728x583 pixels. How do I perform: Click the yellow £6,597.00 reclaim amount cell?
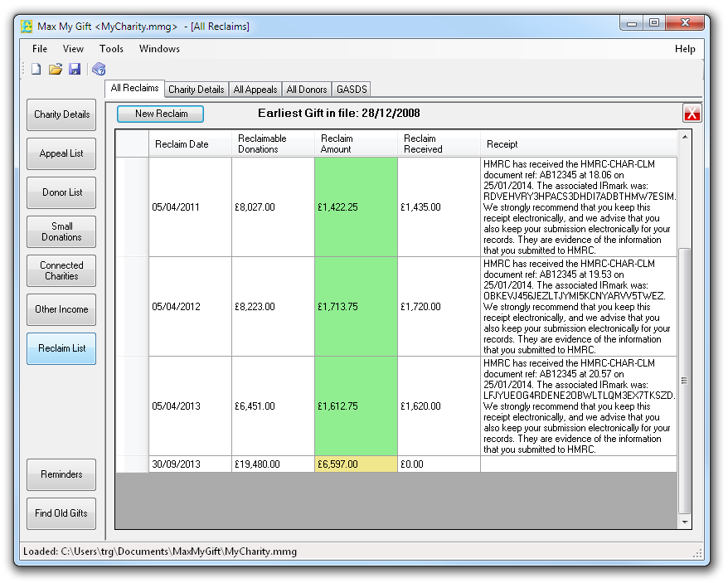[356, 464]
